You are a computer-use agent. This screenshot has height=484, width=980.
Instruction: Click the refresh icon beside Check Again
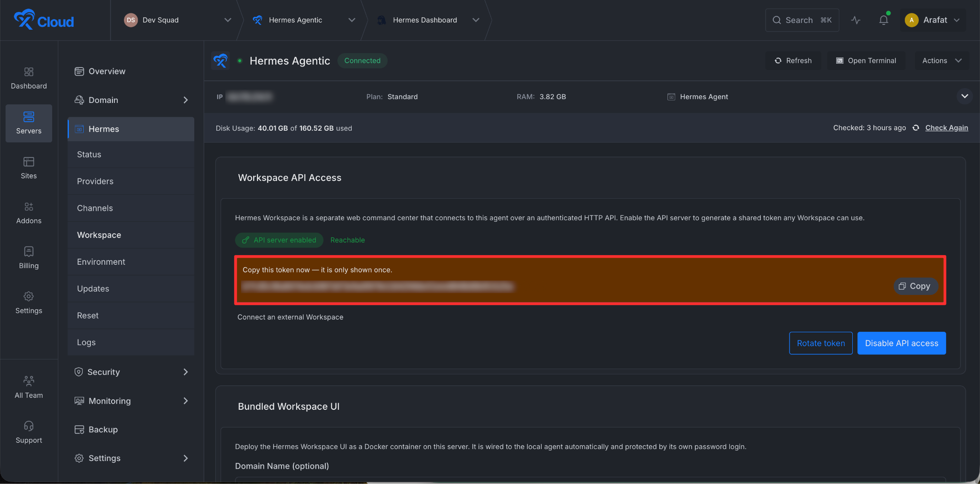click(916, 128)
